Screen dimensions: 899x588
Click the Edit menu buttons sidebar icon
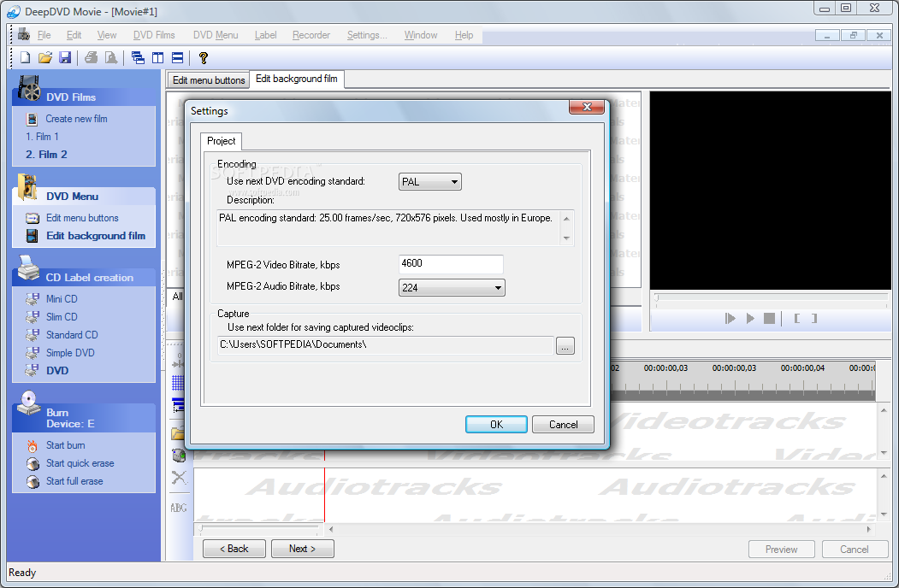tap(33, 218)
